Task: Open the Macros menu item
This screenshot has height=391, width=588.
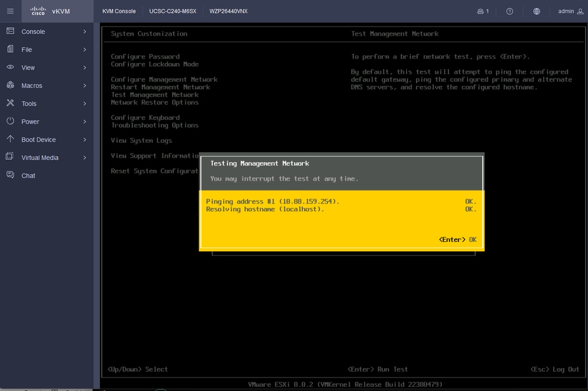Action: (x=47, y=86)
